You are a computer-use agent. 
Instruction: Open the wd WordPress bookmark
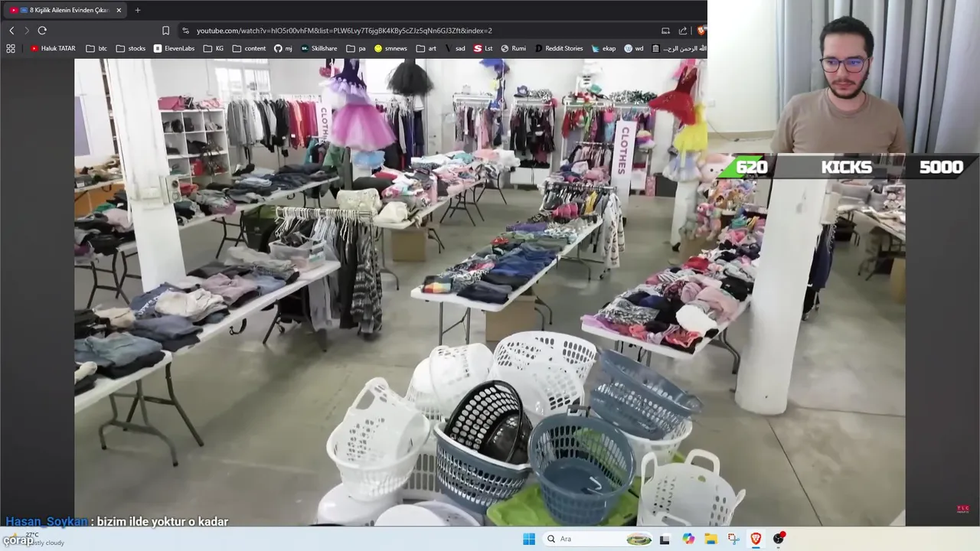point(633,48)
